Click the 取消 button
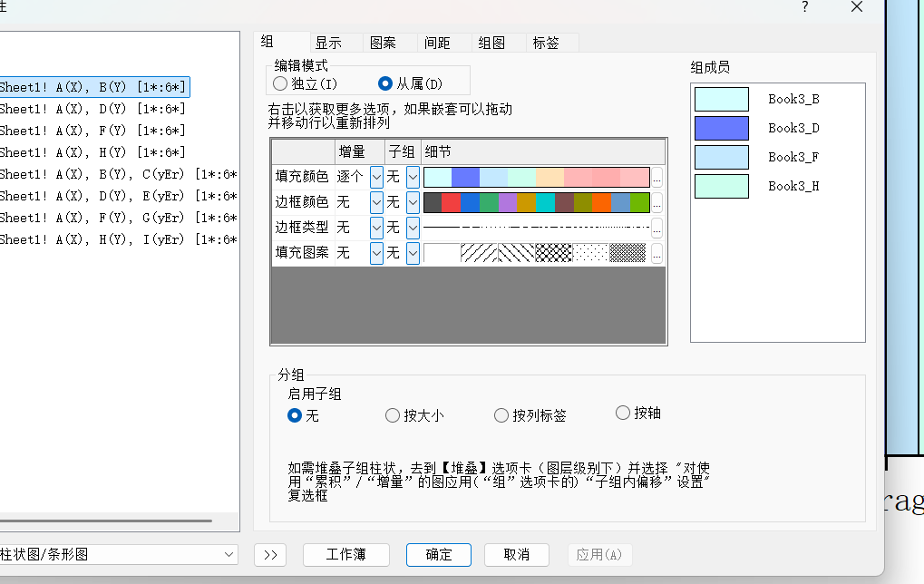Viewport: 924px width, 584px height. pyautogui.click(x=517, y=555)
